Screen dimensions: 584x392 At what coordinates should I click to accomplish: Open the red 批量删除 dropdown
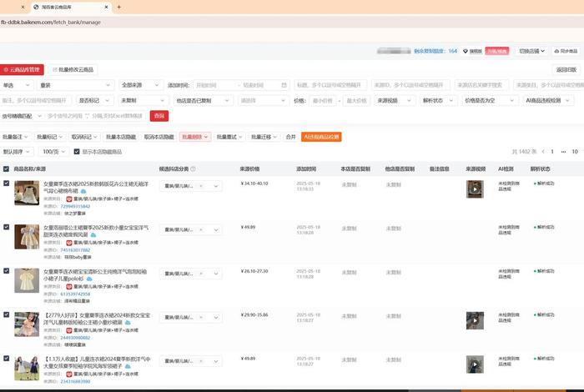click(195, 137)
